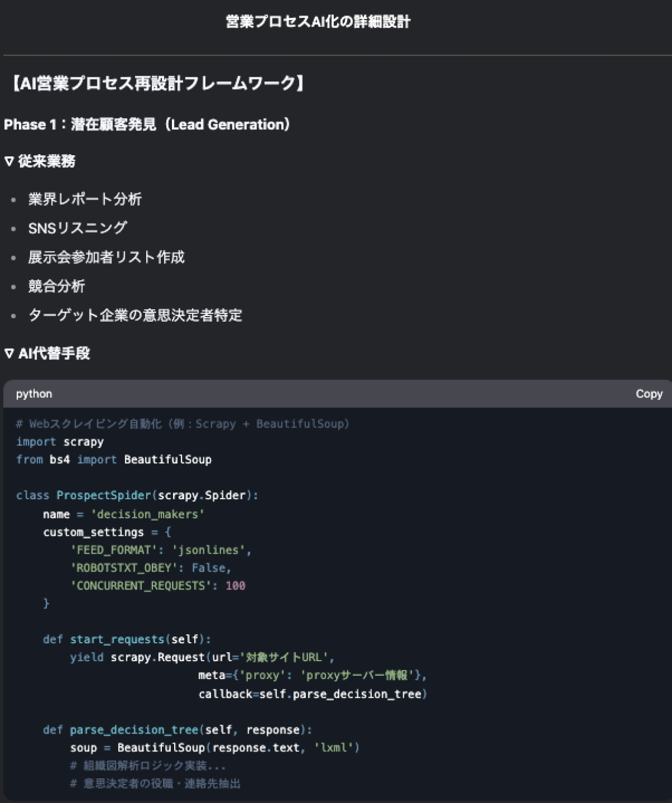Click the page title 営業プロセスAI化の詳細設計

(318, 22)
